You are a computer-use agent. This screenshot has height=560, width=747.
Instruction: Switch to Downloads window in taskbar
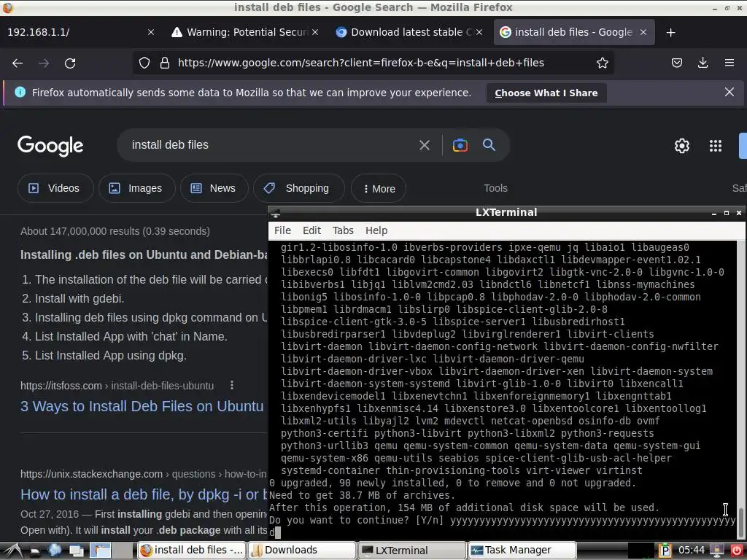303,551
